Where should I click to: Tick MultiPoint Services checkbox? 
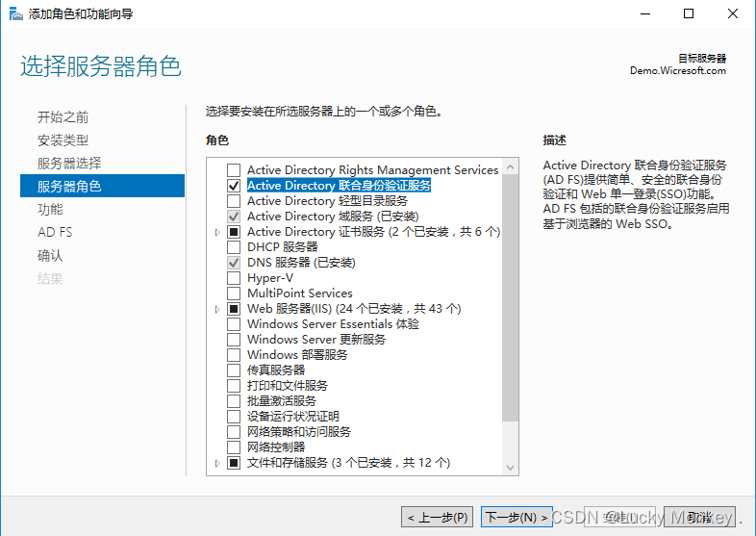[x=234, y=294]
